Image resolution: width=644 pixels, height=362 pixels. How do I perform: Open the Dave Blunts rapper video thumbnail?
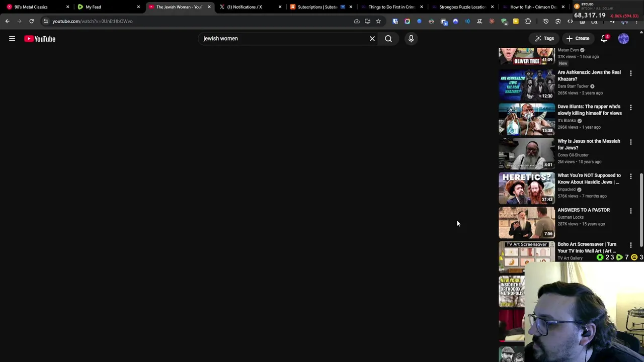[527, 119]
